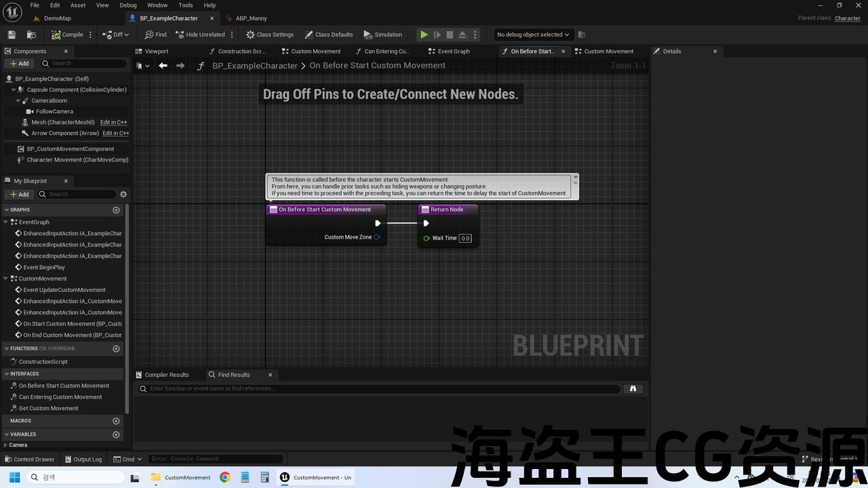Image resolution: width=868 pixels, height=488 pixels.
Task: Open Class Settings from the toolbar
Action: [x=269, y=35]
